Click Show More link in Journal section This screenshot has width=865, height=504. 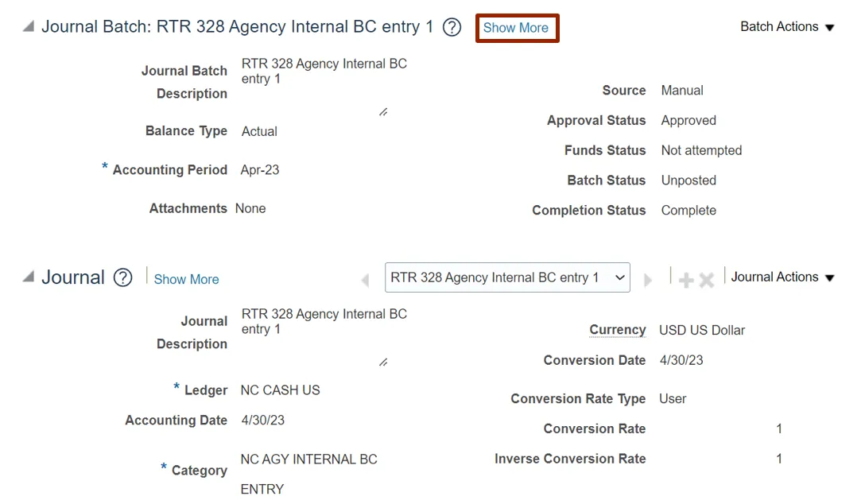pos(186,280)
